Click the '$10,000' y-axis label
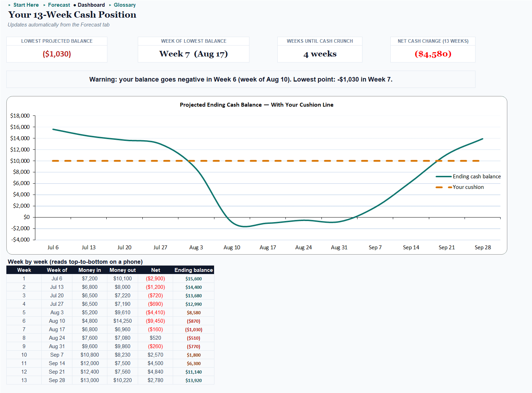Viewport: 532px width, 393px height. [x=20, y=161]
